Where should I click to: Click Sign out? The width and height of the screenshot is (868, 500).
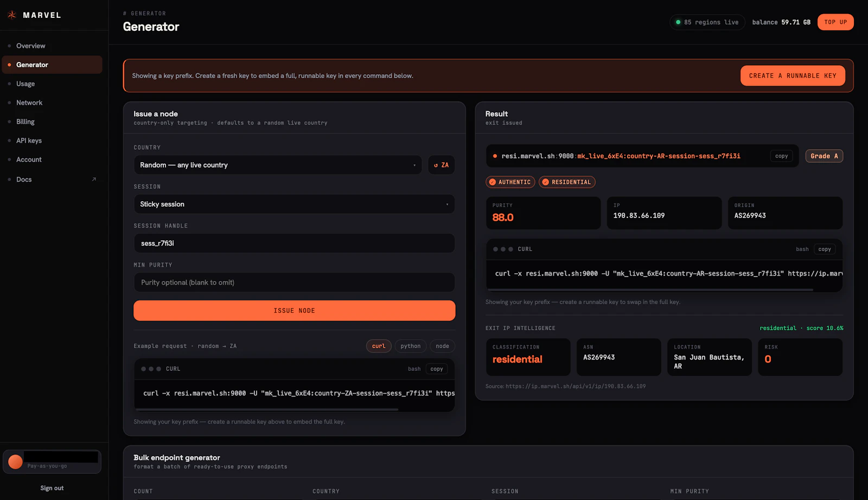click(52, 488)
